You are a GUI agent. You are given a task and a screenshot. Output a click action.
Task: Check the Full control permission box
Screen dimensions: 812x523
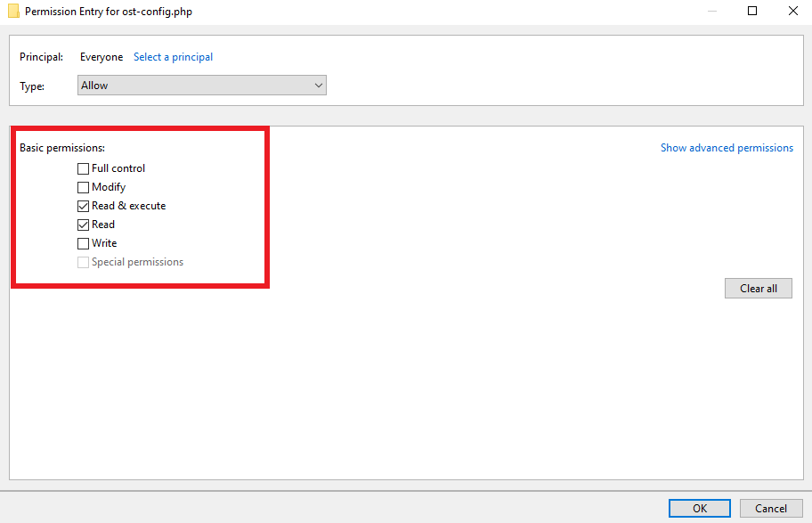83,168
